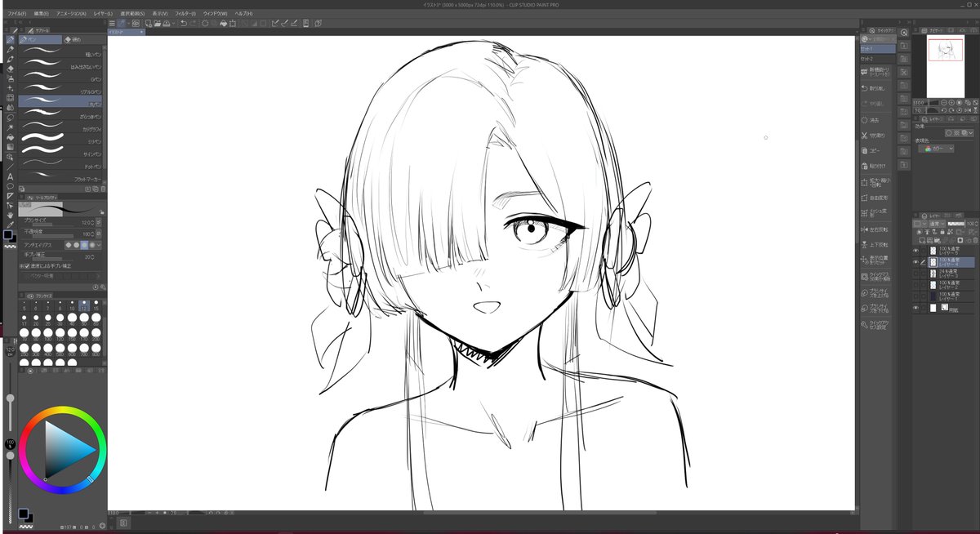Click the Save icon in the command bar
The width and height of the screenshot is (980, 534).
click(166, 23)
